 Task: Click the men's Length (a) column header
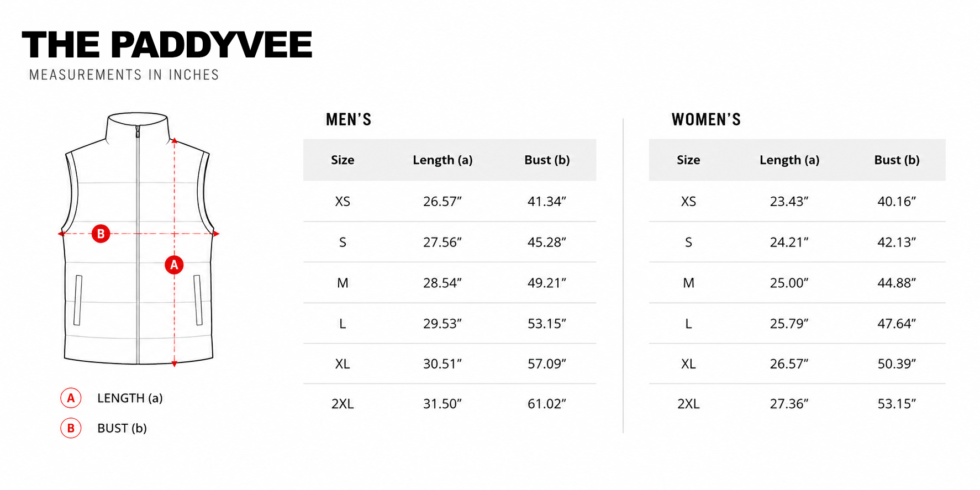(442, 160)
